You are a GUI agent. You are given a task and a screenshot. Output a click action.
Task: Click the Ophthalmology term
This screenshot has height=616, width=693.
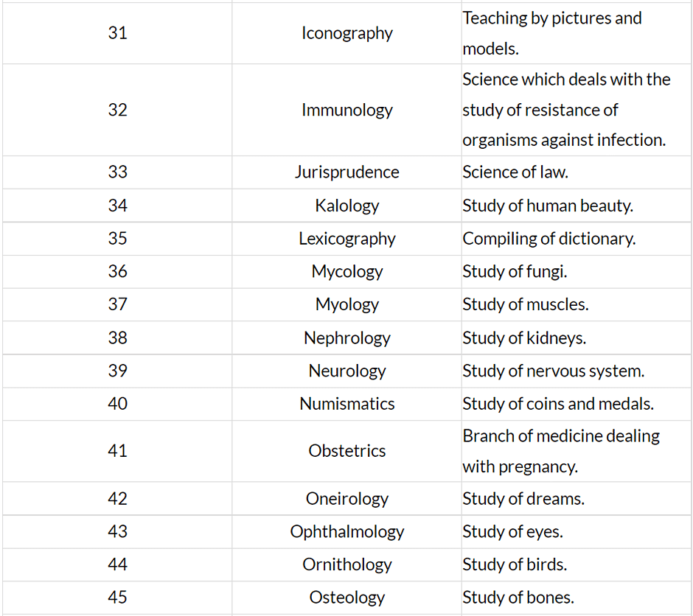pos(346,531)
